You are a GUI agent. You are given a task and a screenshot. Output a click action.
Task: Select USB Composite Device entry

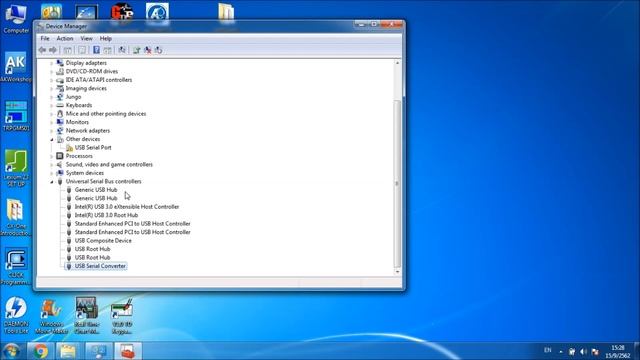point(103,240)
